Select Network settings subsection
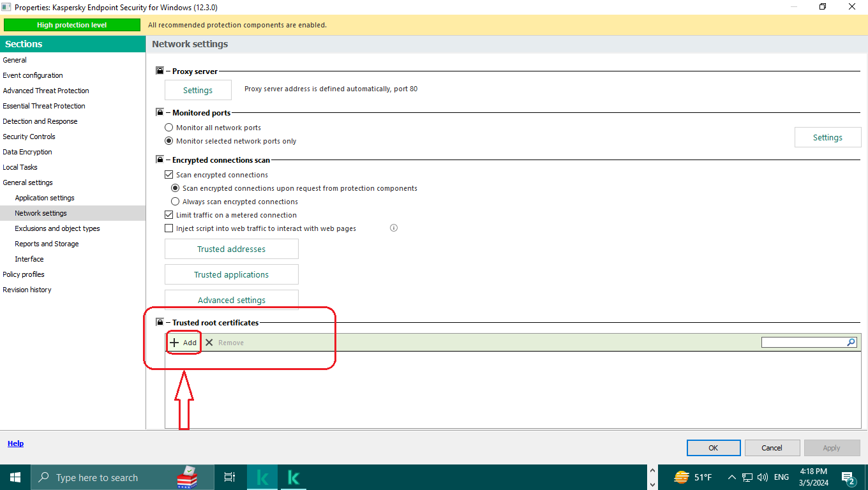 73,213
